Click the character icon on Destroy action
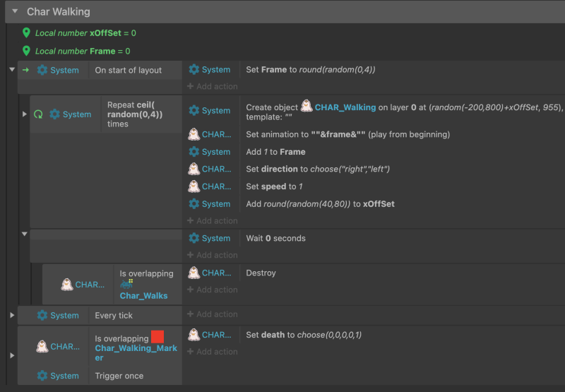Viewport: 565px width, 392px height. pos(194,273)
